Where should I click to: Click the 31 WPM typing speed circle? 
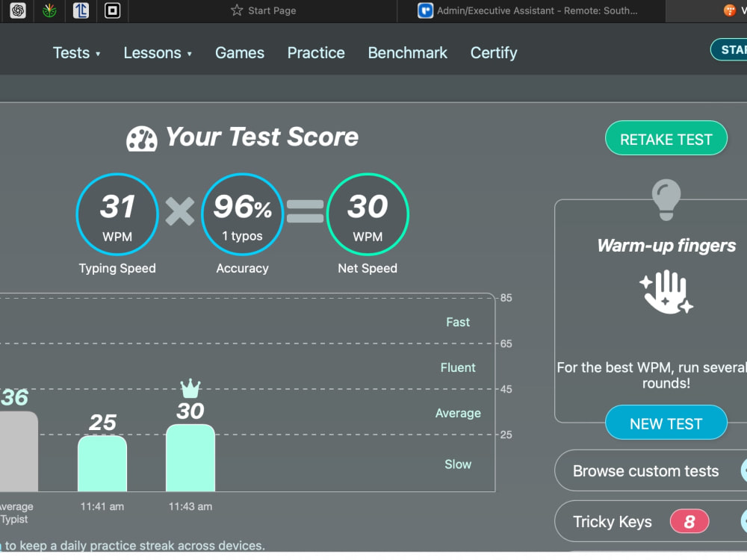click(117, 214)
